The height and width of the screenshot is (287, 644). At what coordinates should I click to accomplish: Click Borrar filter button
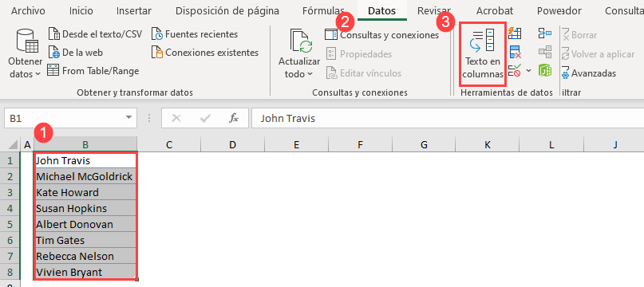[x=579, y=35]
